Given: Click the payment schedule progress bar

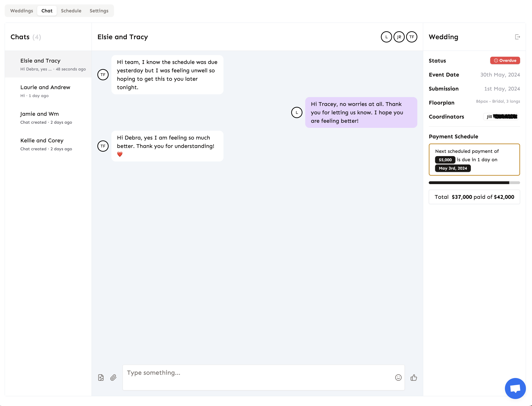Looking at the screenshot, I should tap(474, 182).
